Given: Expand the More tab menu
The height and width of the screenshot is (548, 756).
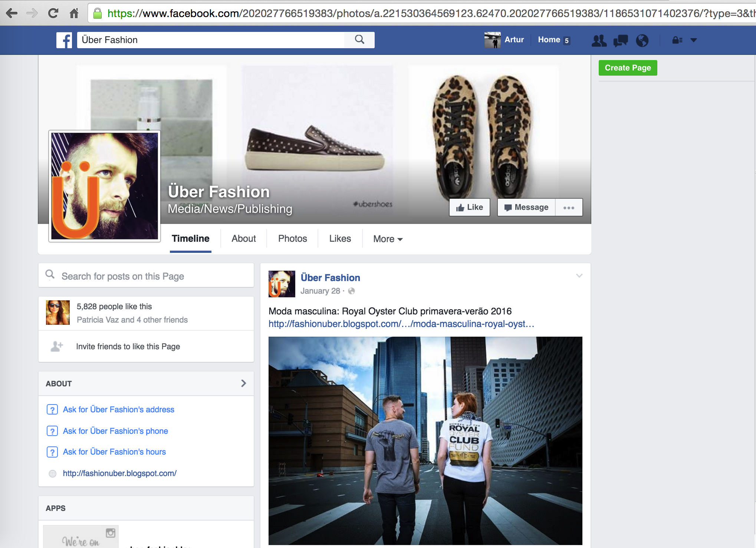Looking at the screenshot, I should point(388,239).
